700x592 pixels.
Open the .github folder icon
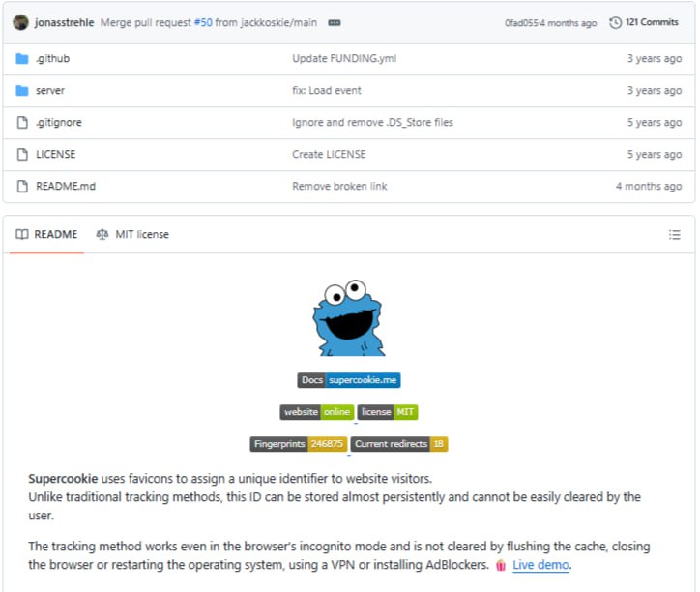[x=22, y=58]
